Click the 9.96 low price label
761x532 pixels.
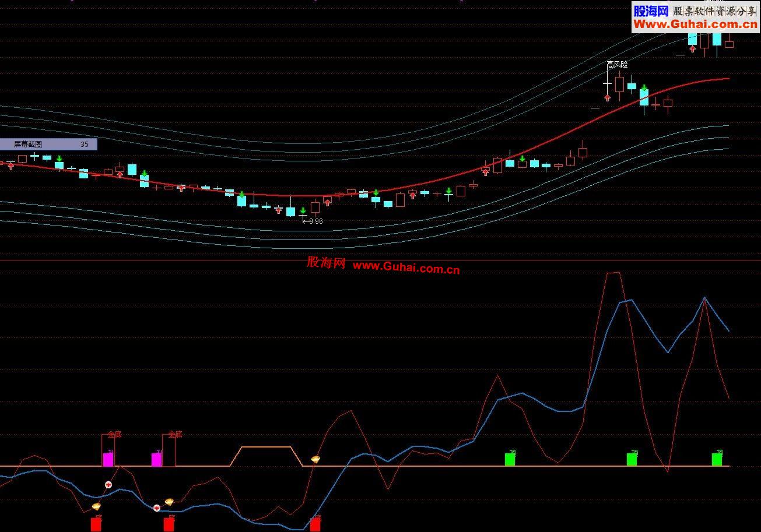point(315,221)
